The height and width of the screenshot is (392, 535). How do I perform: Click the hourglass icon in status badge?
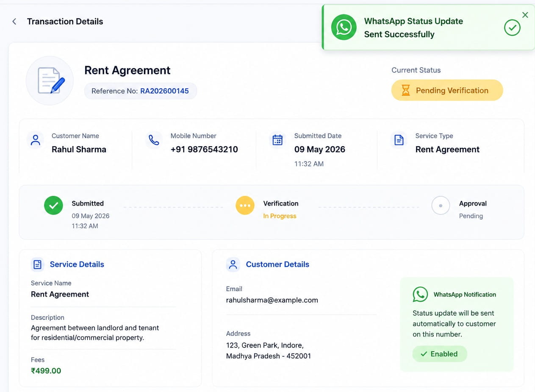point(405,90)
